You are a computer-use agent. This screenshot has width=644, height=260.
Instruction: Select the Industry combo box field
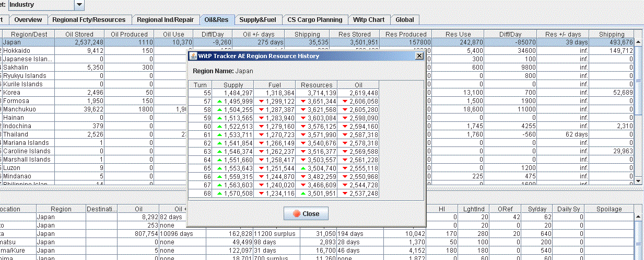pyautogui.click(x=41, y=5)
